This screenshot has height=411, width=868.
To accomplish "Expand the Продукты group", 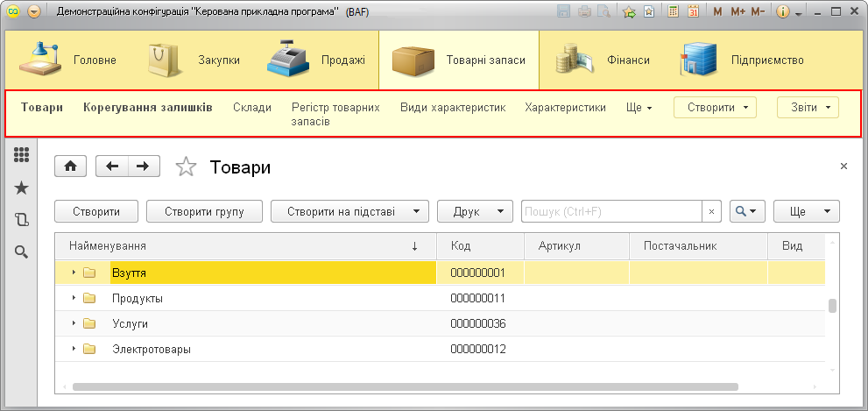I will (x=74, y=298).
